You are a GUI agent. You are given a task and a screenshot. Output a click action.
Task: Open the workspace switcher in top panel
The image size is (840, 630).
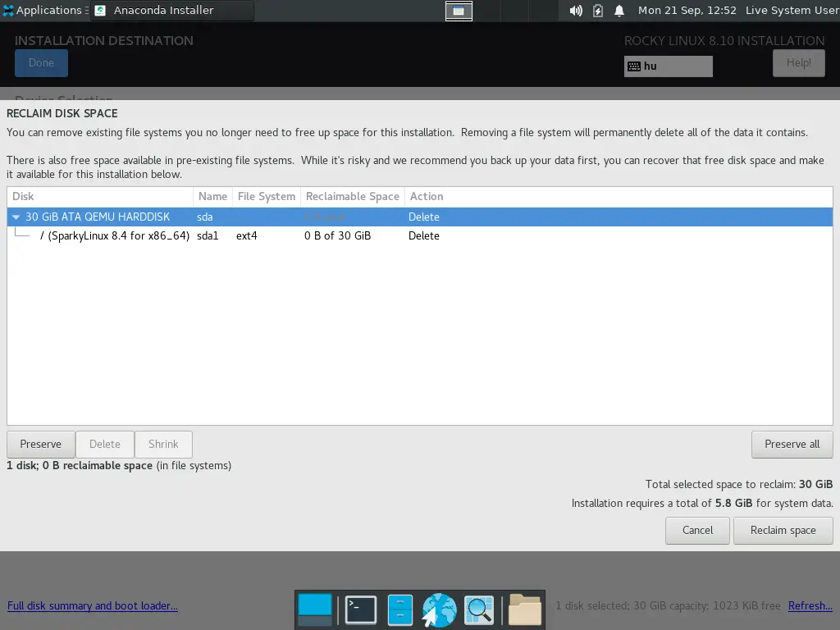click(x=459, y=11)
